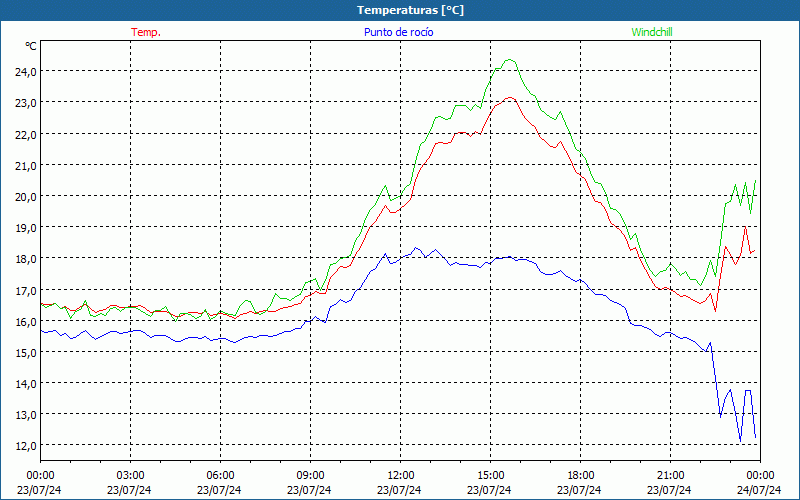
Task: Click the 03:00 time label
Action: coord(130,476)
